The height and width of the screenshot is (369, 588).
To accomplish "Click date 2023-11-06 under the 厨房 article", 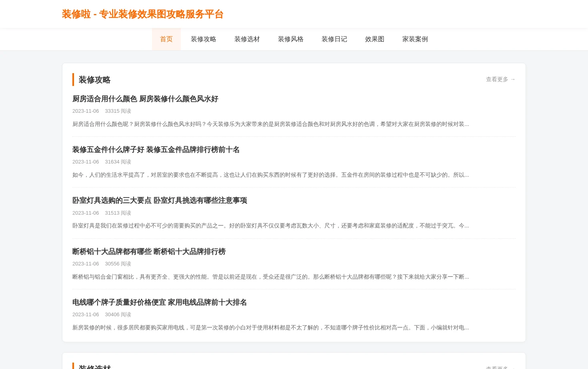I will click(x=86, y=111).
